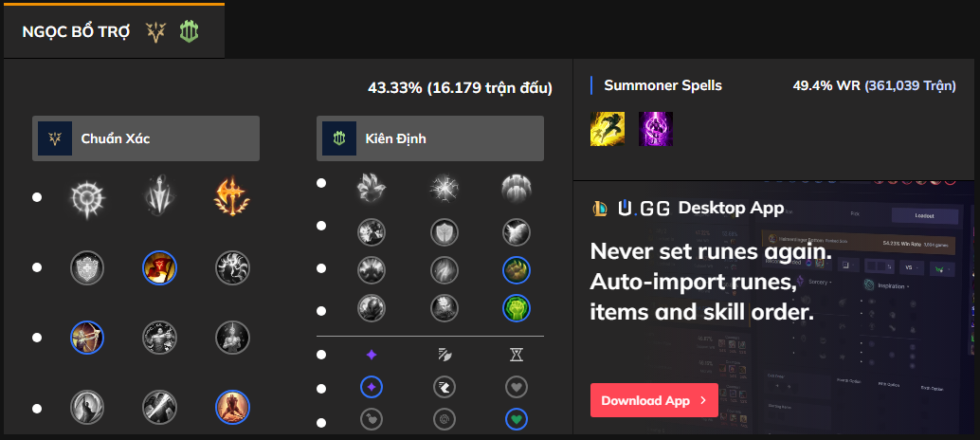Expand the Kiên Định rune tree header

tap(430, 138)
